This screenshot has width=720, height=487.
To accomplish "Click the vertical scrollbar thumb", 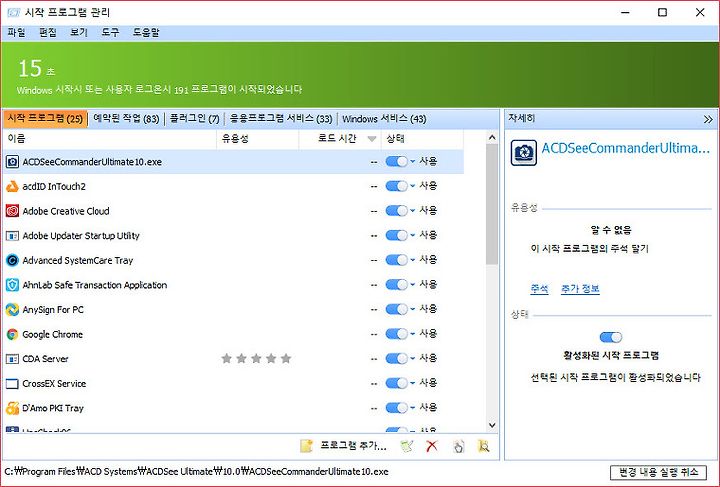I will [492, 205].
